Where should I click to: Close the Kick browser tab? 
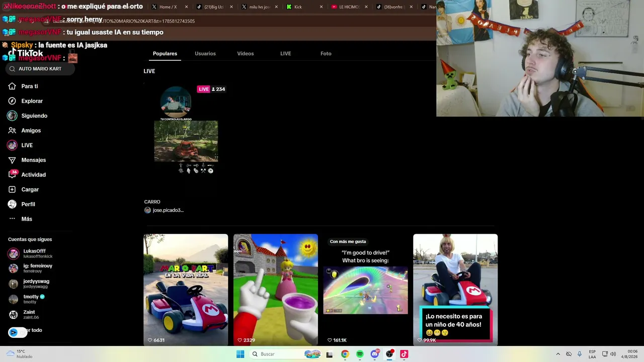pos(321,7)
